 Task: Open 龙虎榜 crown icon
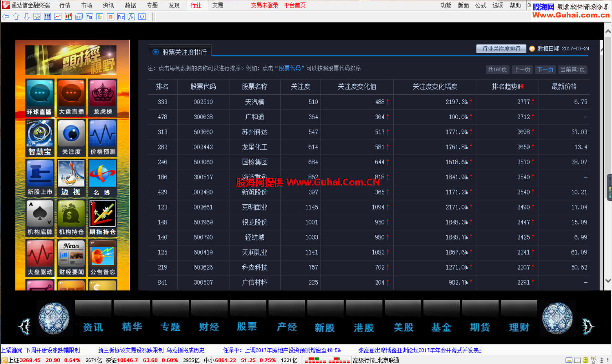pos(103,98)
